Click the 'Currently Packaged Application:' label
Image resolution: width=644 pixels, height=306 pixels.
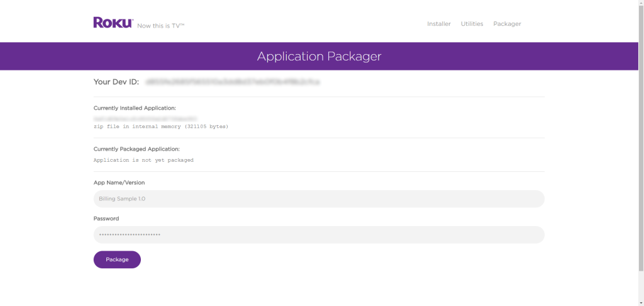(136, 149)
